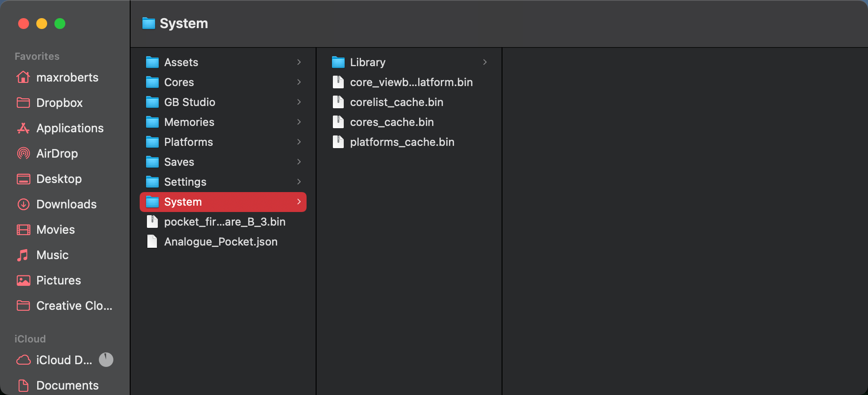Click the iCloud sync progress indicator
The width and height of the screenshot is (868, 395).
pos(106,360)
